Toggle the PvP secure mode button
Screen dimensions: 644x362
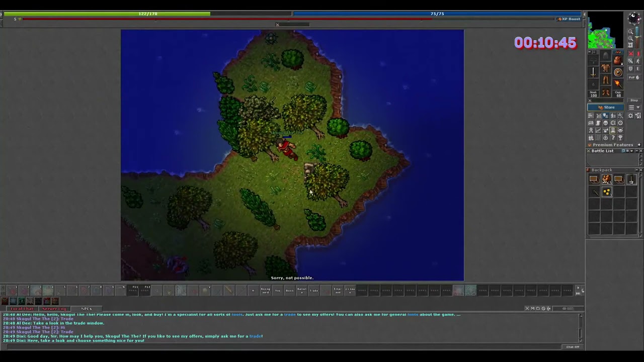(x=634, y=77)
